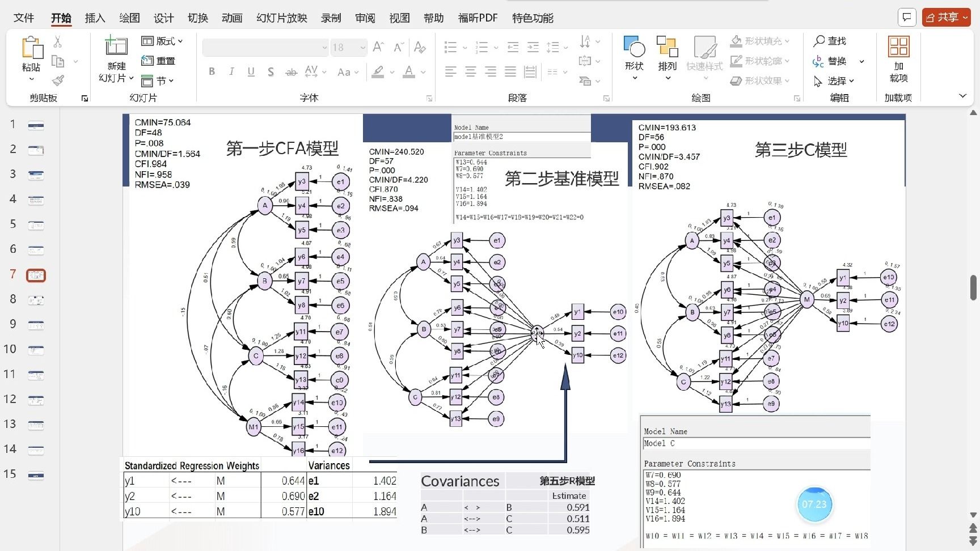Select slide 15 thumbnail
980x551 pixels.
point(36,475)
